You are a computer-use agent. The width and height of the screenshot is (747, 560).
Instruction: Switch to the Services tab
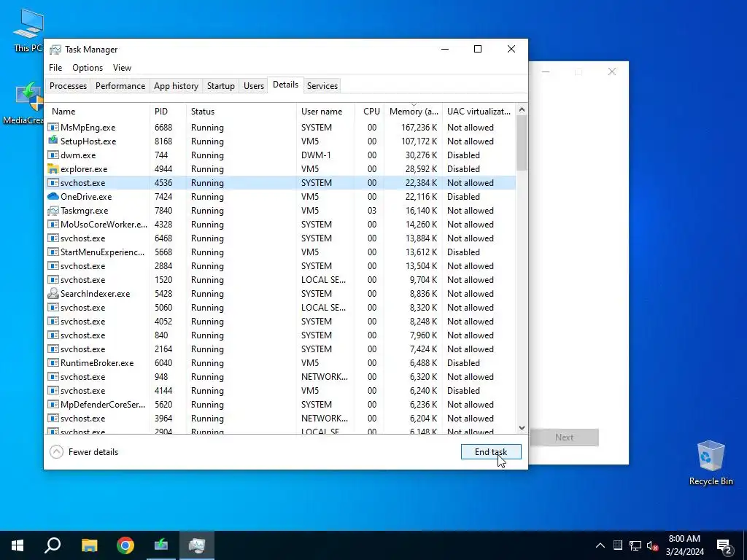click(322, 86)
